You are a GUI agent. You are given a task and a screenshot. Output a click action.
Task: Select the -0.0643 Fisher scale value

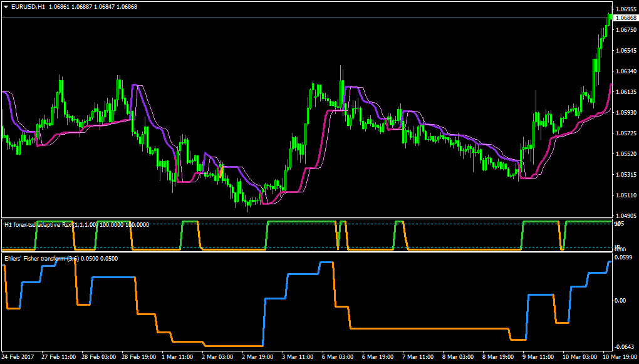[624, 347]
